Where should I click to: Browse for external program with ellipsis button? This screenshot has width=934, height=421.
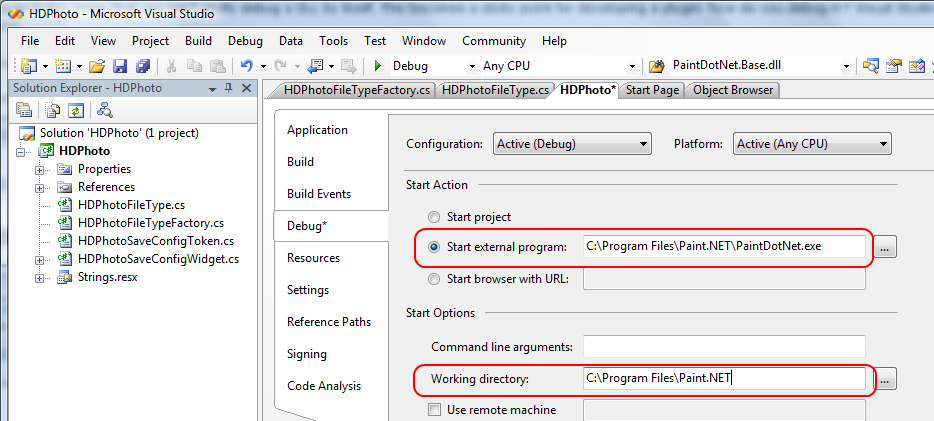(x=885, y=247)
